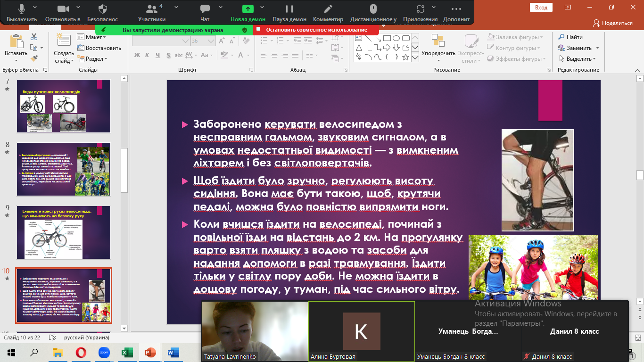Click scroll-down arrow of slide panel scrollbar

coord(124,328)
